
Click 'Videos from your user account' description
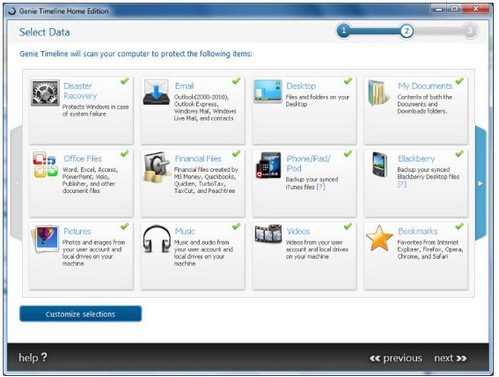(317, 249)
